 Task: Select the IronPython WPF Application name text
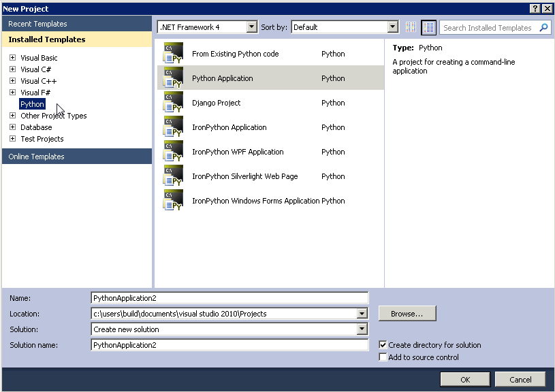pos(238,152)
